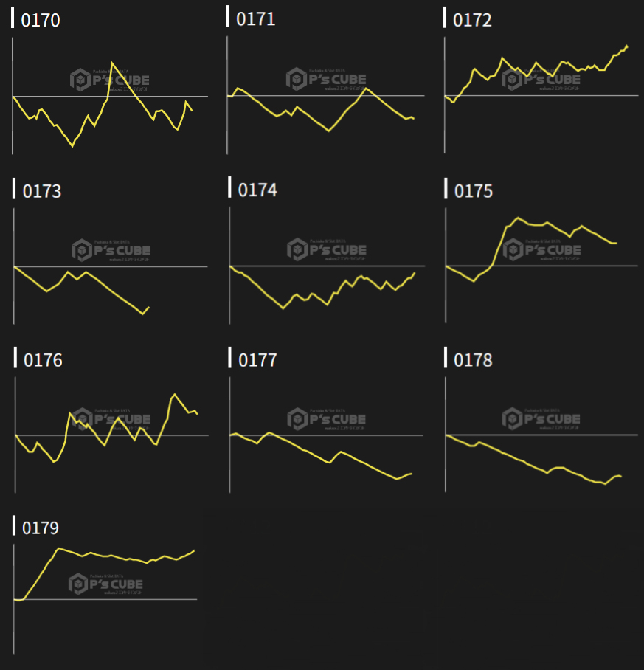Screen dimensions: 644x670
Task: View the declining graph for 0177
Action: pos(325,434)
